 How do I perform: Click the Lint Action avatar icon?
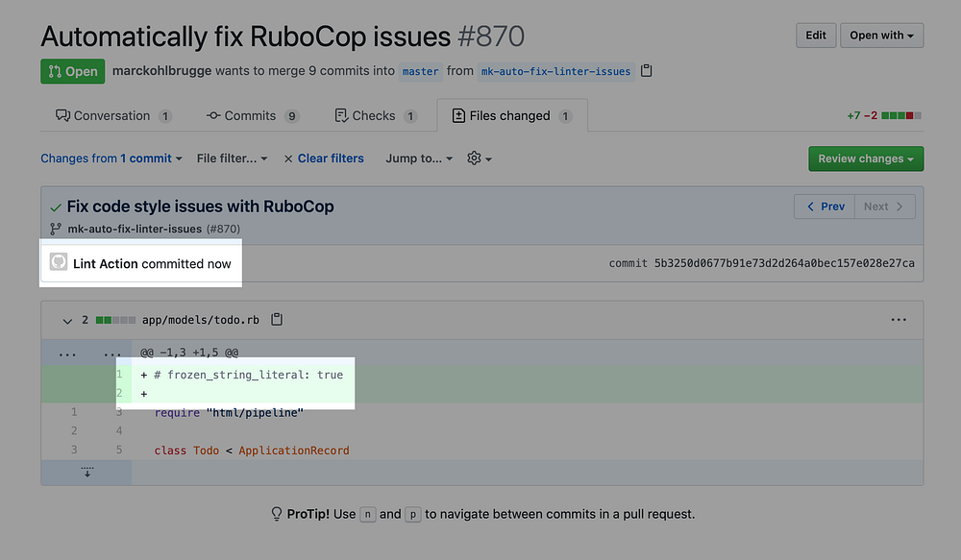tap(59, 262)
